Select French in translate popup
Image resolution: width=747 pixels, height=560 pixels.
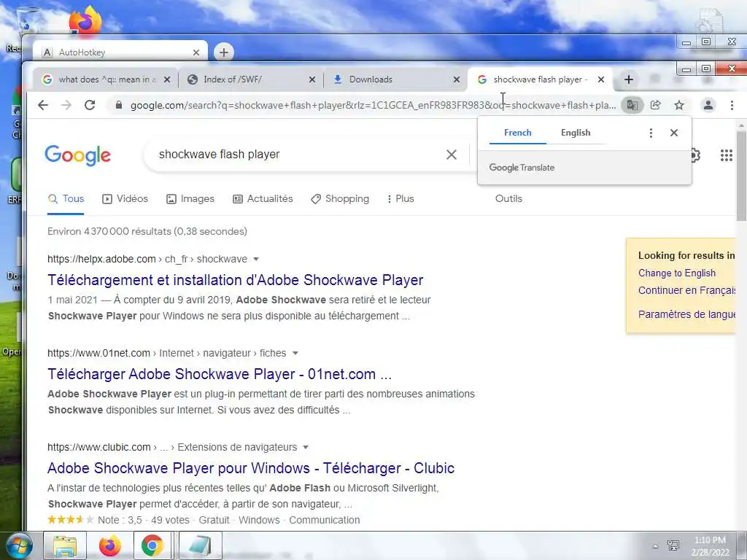tap(517, 133)
